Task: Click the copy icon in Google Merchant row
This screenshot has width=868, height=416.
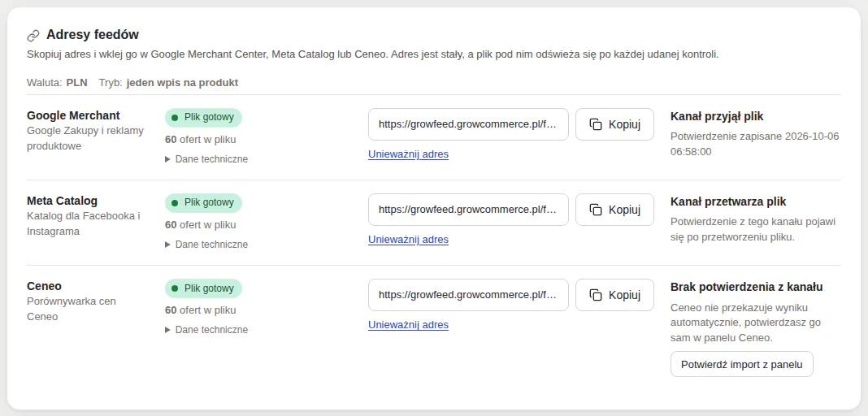Action: pyautogui.click(x=596, y=124)
